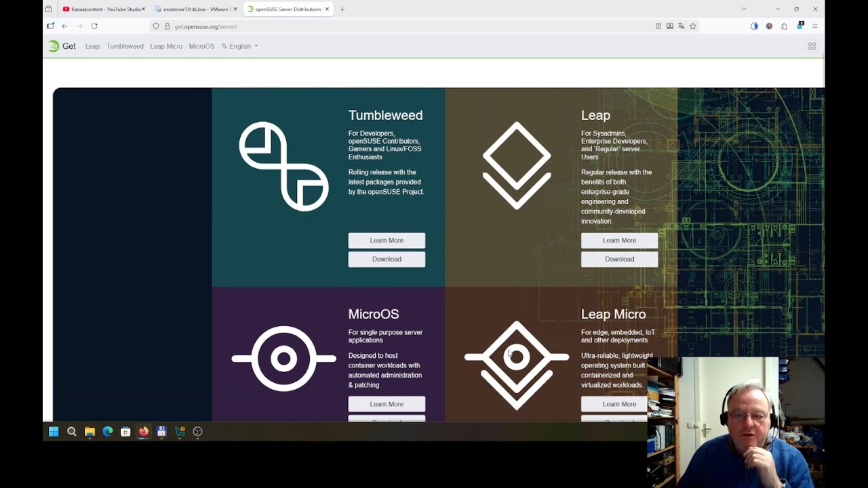The width and height of the screenshot is (868, 488).
Task: Click the Leap Micro heading text
Action: 613,314
